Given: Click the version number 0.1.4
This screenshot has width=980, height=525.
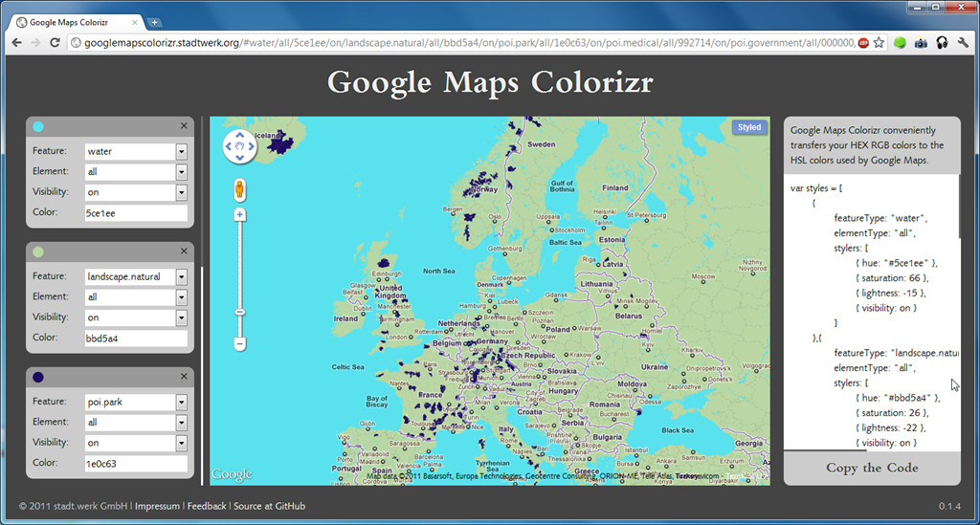Looking at the screenshot, I should click(949, 506).
